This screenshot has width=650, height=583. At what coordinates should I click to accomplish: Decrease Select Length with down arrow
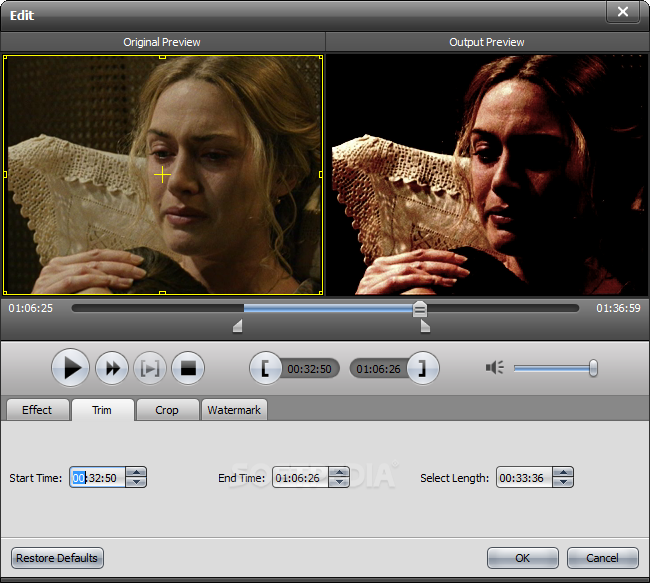point(563,482)
